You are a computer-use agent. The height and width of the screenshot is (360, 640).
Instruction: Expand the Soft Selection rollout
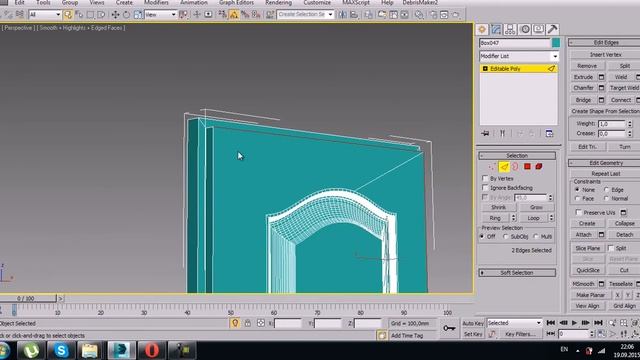pos(517,273)
